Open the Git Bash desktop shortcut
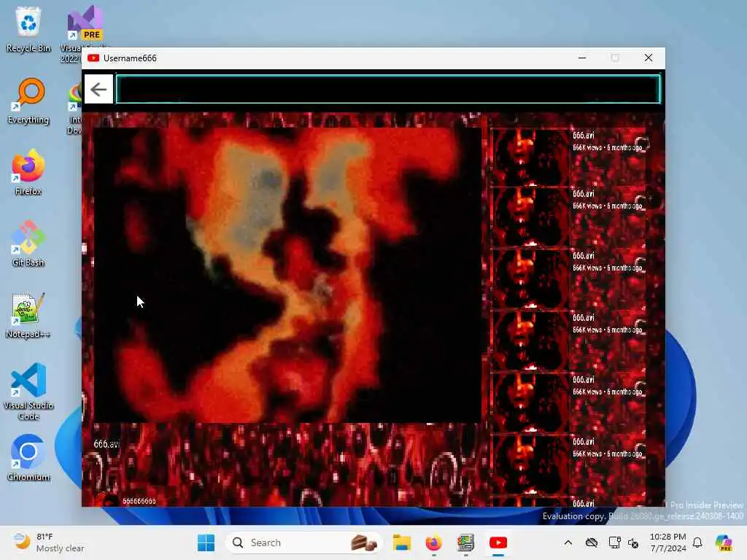This screenshot has width=747, height=560. click(x=28, y=244)
